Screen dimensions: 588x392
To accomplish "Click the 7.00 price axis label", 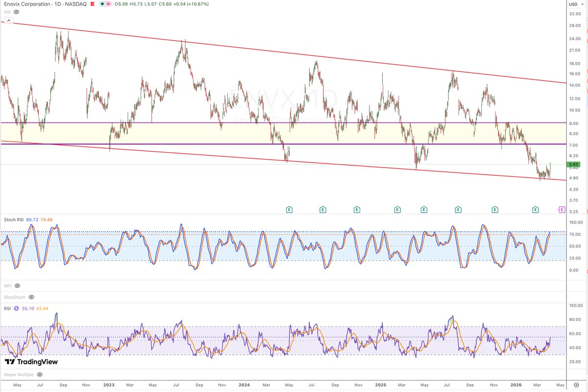I will pos(574,145).
